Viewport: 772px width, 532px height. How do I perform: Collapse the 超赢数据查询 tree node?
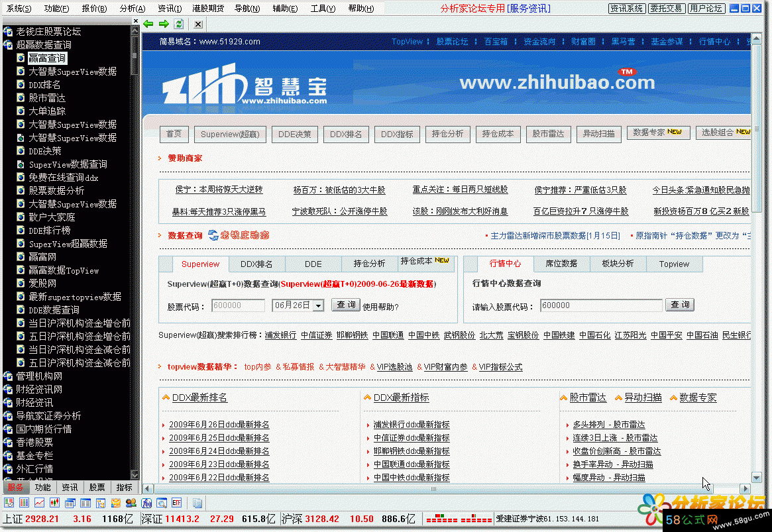point(8,45)
